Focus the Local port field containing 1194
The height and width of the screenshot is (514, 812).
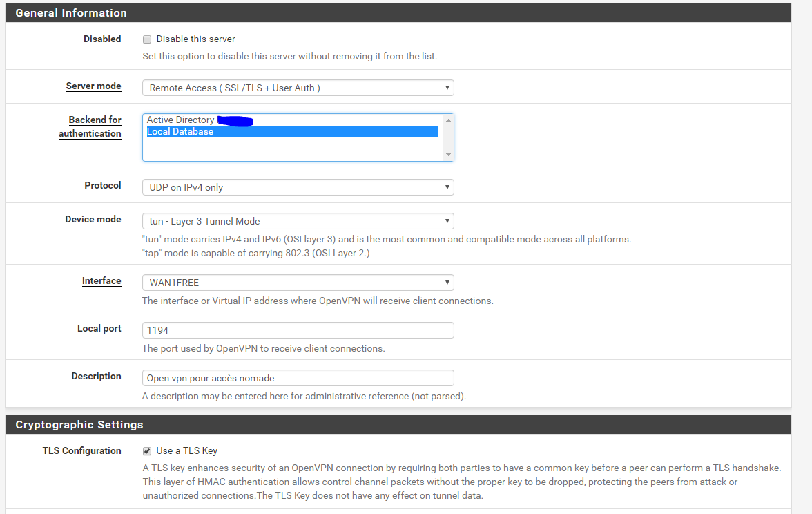pyautogui.click(x=298, y=330)
